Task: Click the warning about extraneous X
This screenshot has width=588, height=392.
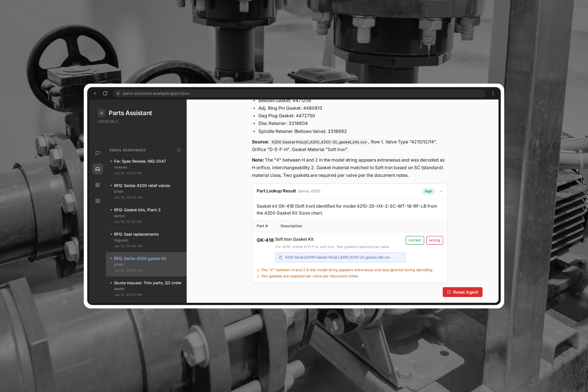Action: point(345,270)
